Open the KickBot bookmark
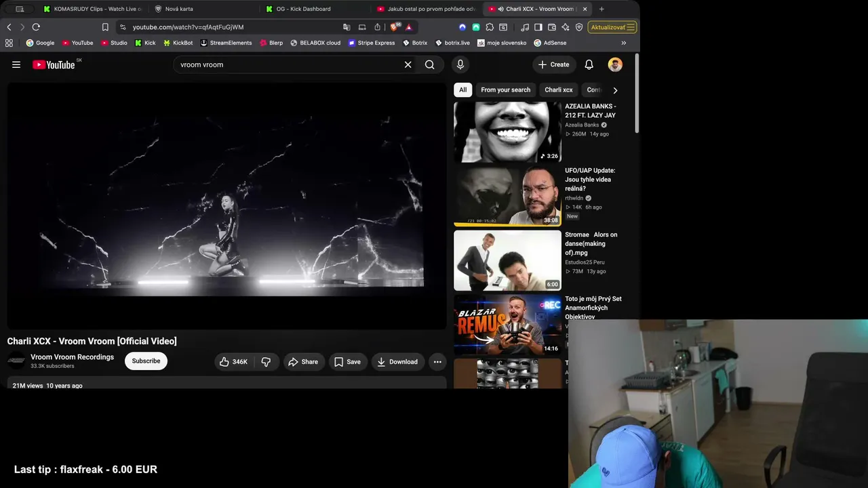 [178, 43]
